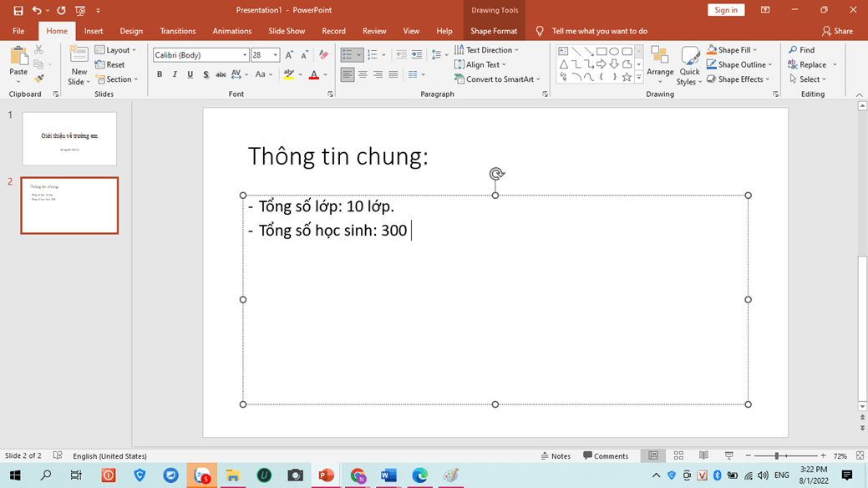Click the Share button
This screenshot has width=868, height=488.
[x=837, y=31]
